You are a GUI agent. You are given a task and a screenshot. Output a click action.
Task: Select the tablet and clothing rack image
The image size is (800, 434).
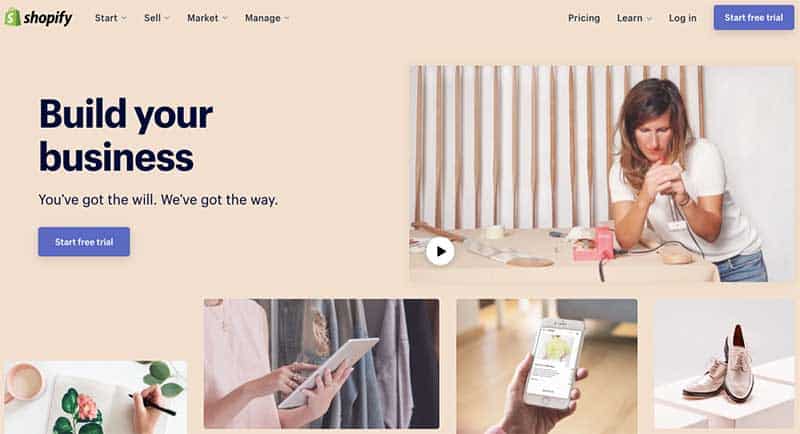coord(321,364)
